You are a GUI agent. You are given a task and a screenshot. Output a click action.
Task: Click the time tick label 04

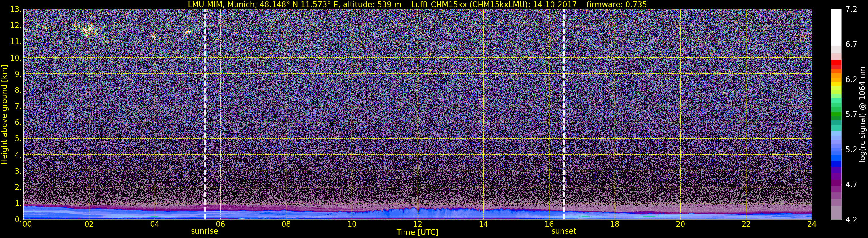155,224
